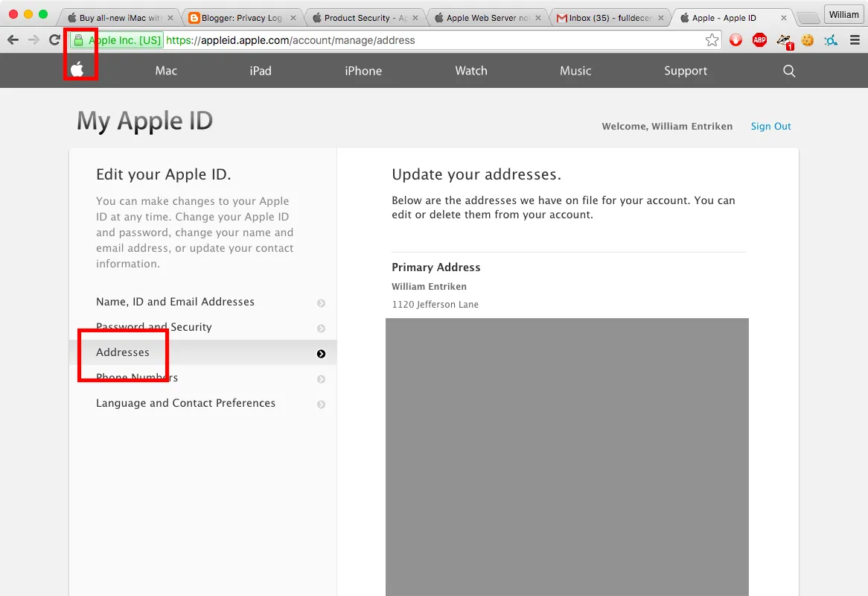Switch to the Product Security tab
This screenshot has width=868, height=596.
(364, 18)
